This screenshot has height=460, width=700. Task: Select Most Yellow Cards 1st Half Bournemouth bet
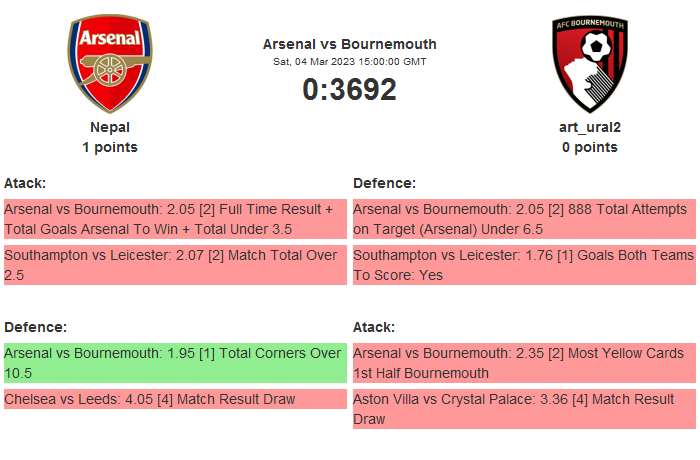524,363
